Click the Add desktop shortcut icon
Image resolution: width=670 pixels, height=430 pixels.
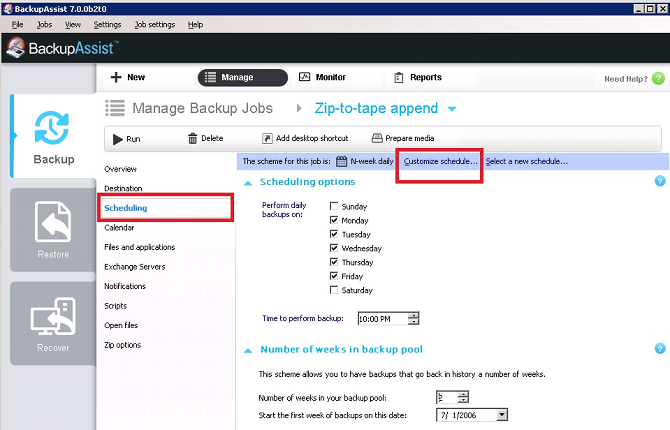(267, 138)
